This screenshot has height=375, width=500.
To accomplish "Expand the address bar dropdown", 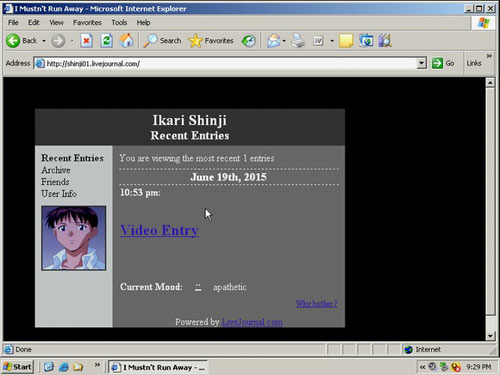I will 421,63.
